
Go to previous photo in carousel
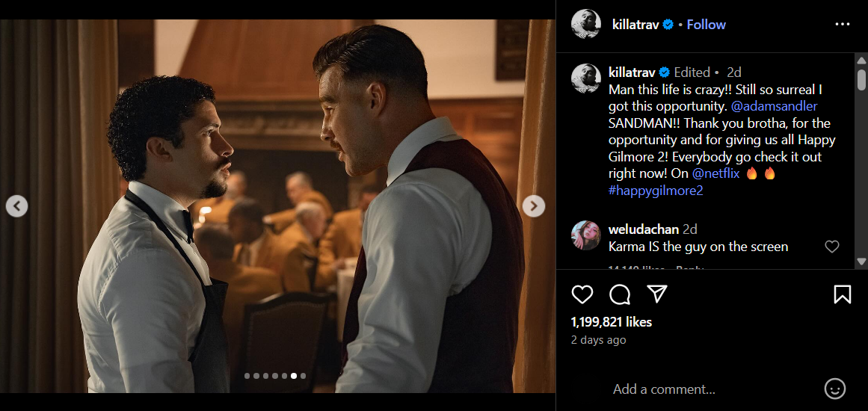pos(16,205)
